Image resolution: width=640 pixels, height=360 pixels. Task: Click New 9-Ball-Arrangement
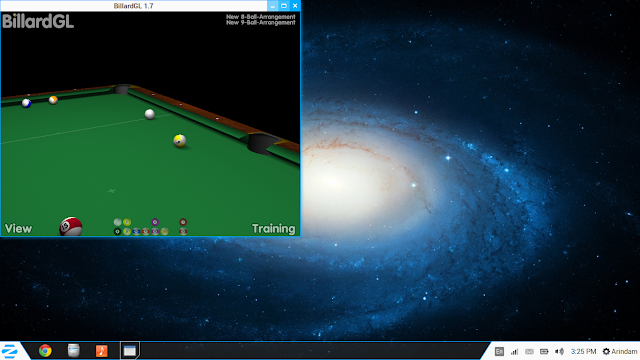260,22
